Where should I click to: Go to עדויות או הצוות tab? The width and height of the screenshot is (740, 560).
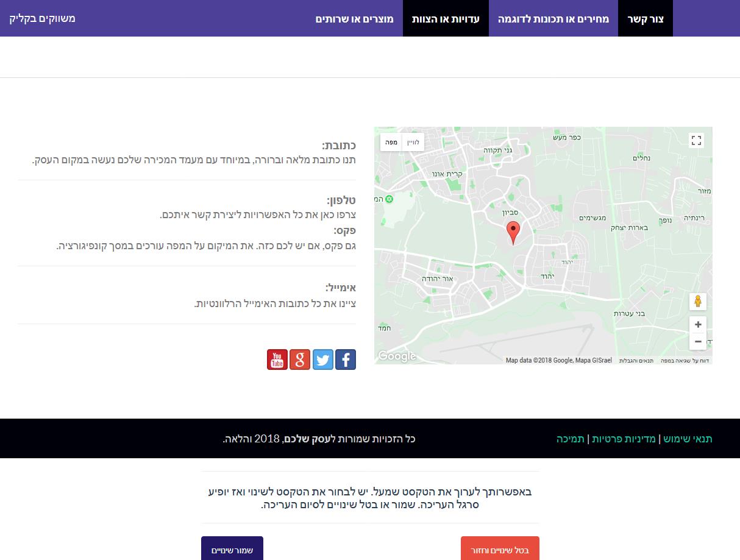pyautogui.click(x=446, y=18)
